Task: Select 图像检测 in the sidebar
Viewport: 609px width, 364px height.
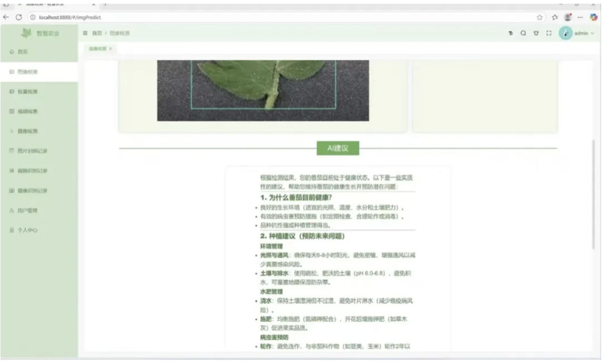Action: (39, 72)
